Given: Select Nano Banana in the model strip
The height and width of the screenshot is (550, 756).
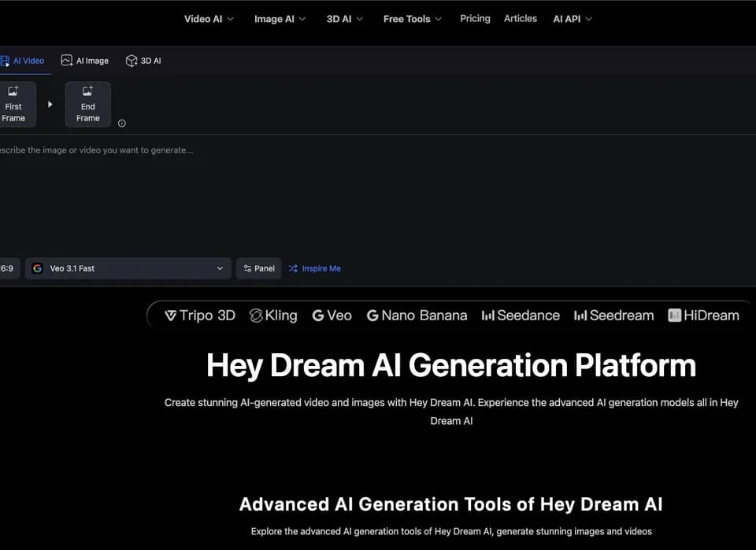Looking at the screenshot, I should click(x=417, y=316).
